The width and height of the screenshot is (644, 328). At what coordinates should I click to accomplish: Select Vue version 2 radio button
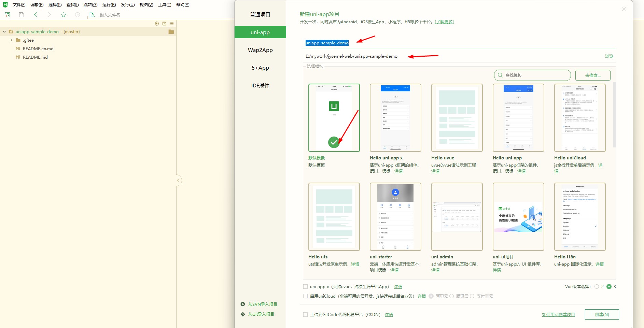pyautogui.click(x=597, y=287)
